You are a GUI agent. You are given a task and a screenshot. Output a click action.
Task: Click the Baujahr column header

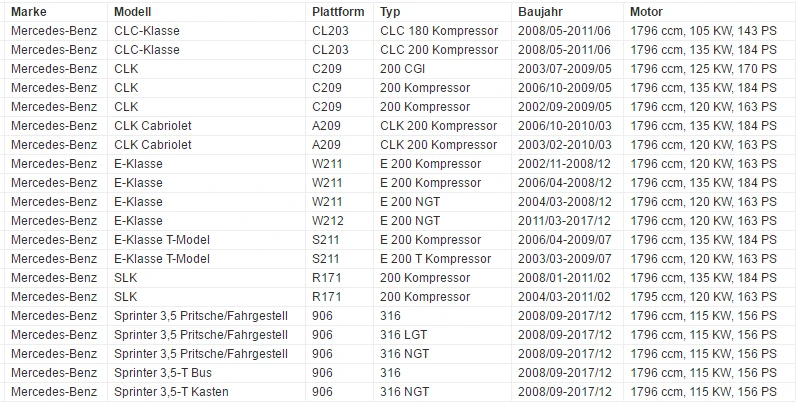pos(567,12)
